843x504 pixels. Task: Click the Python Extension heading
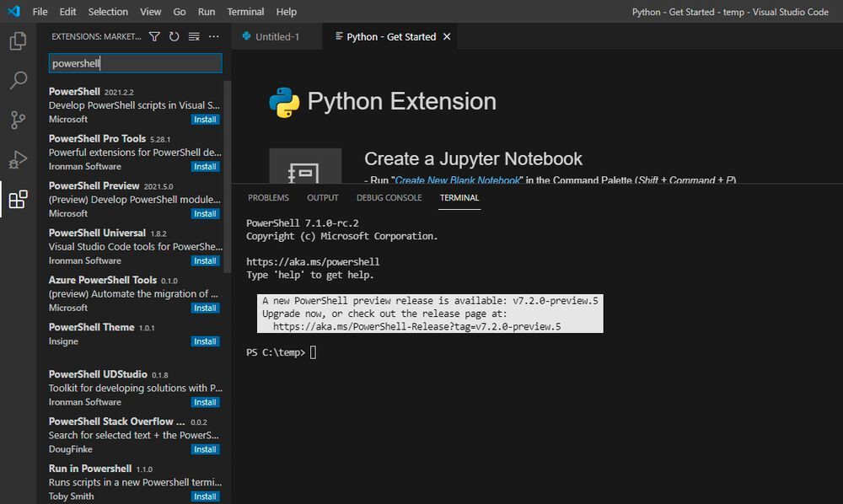tap(401, 101)
